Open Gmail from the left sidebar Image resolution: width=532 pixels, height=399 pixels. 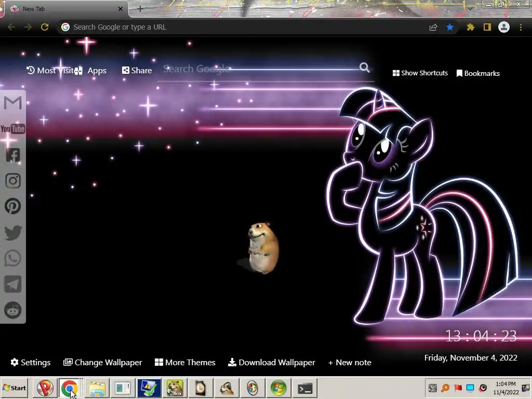click(x=13, y=103)
